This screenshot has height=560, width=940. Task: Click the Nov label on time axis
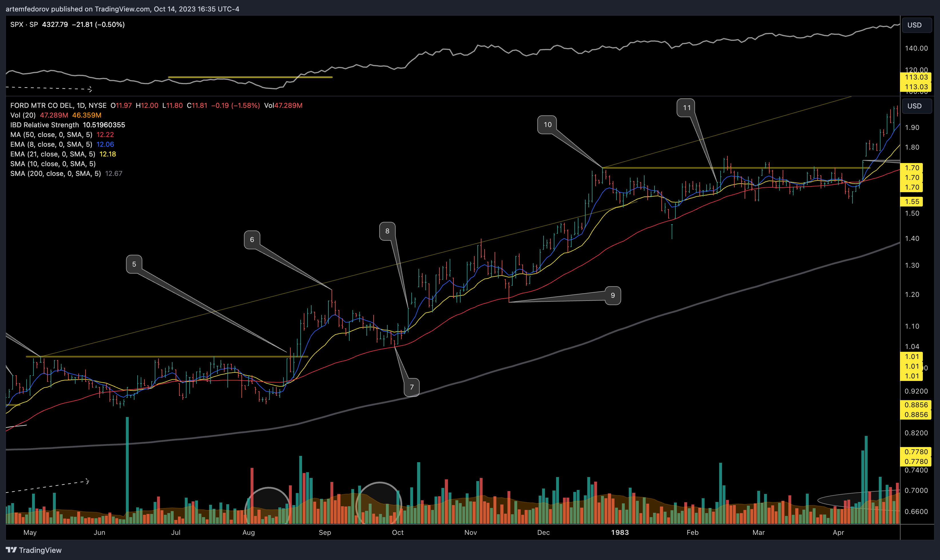tap(471, 533)
